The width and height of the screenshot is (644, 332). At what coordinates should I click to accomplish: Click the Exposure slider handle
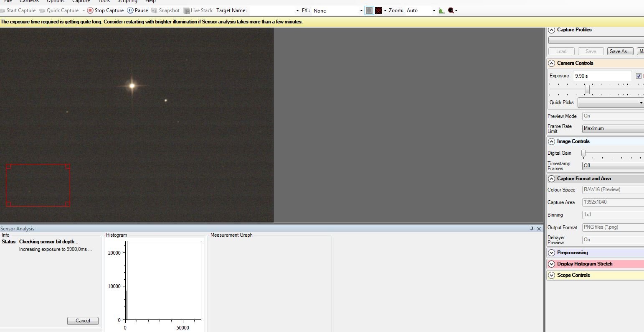587,89
